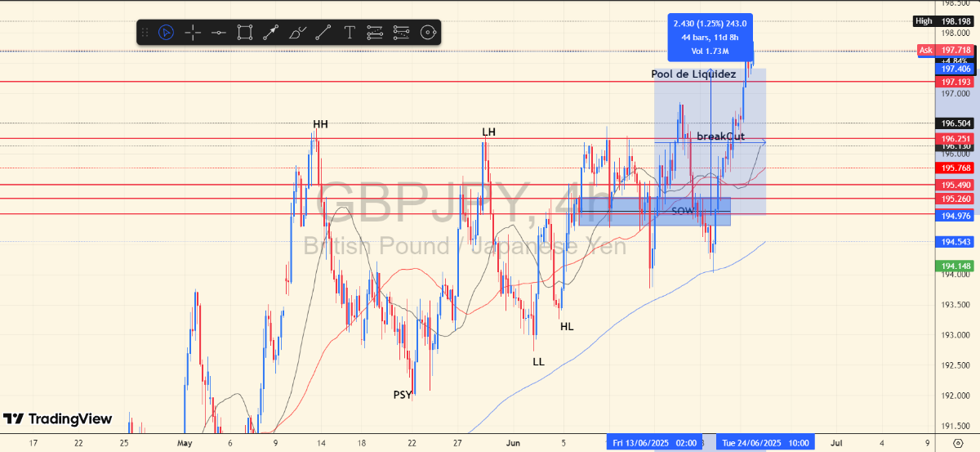The width and height of the screenshot is (980, 452).
Task: Pick the arrow line drawing tool
Action: pos(271,33)
